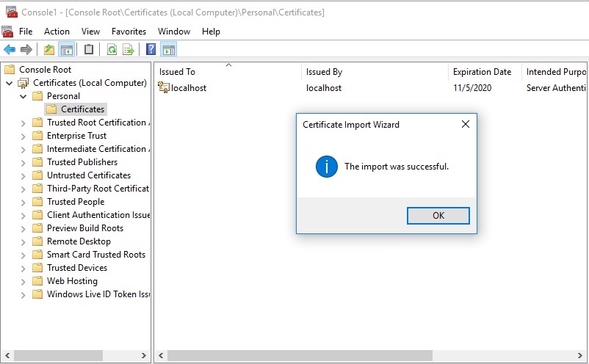Sort by Issued By column header

[375, 72]
